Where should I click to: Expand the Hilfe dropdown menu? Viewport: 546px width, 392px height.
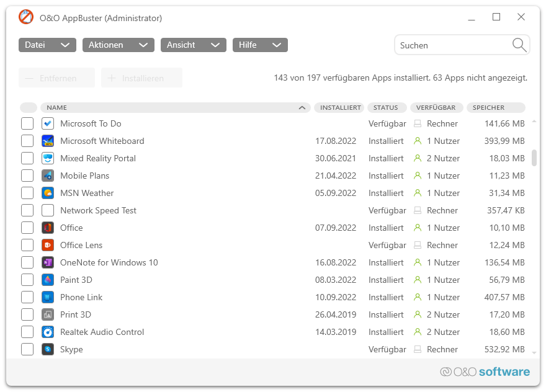[x=260, y=45]
